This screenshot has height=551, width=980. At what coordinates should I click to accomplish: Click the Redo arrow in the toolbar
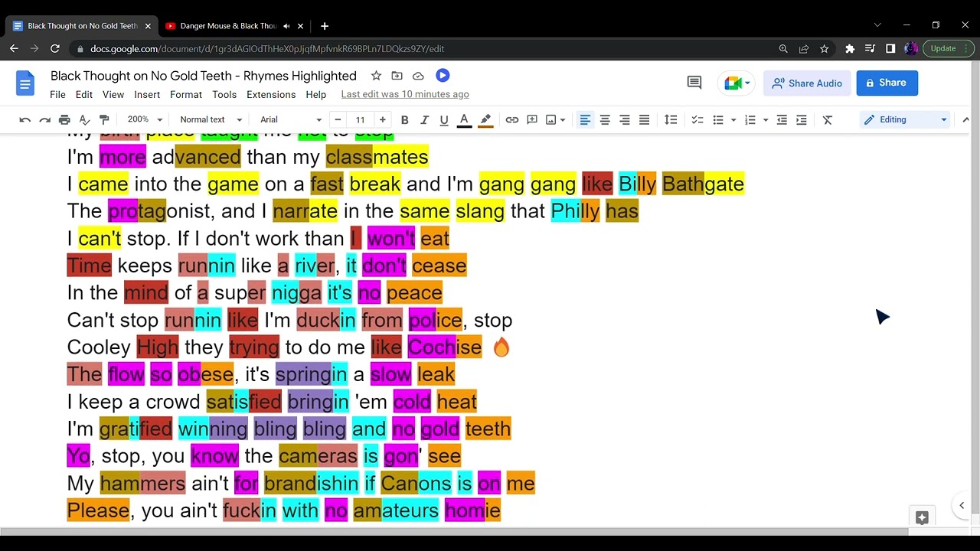pyautogui.click(x=45, y=119)
